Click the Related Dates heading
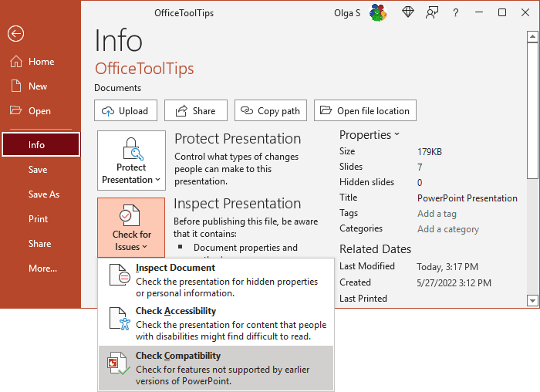540x392 pixels. click(375, 248)
